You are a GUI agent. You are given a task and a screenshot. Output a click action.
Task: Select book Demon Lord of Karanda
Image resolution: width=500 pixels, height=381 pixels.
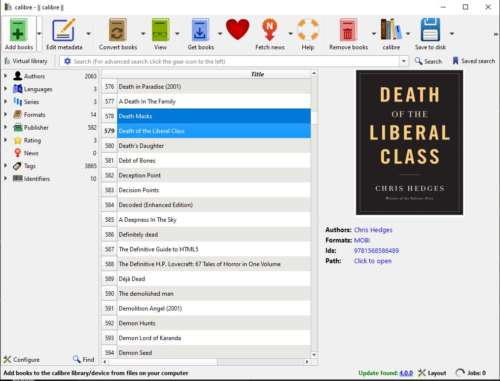click(x=214, y=338)
